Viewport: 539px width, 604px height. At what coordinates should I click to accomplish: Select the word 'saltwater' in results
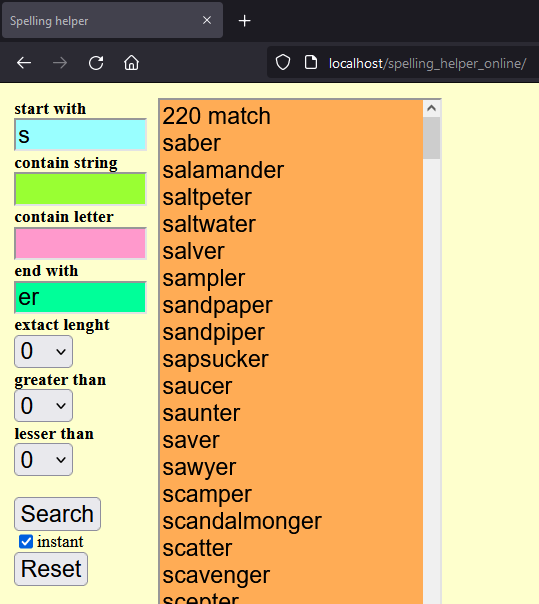tap(209, 224)
